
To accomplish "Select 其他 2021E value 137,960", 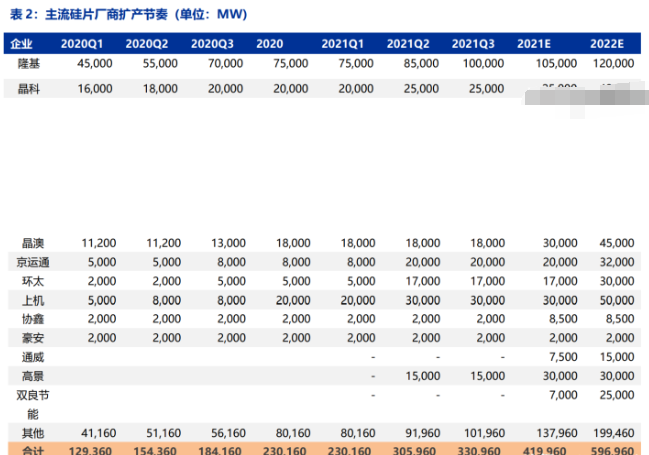I will pyautogui.click(x=557, y=433).
